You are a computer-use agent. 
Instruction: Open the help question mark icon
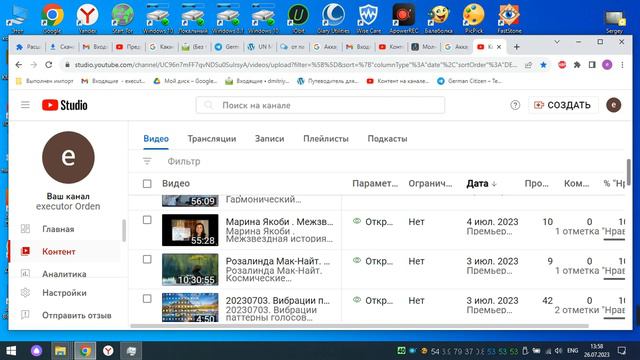click(515, 105)
